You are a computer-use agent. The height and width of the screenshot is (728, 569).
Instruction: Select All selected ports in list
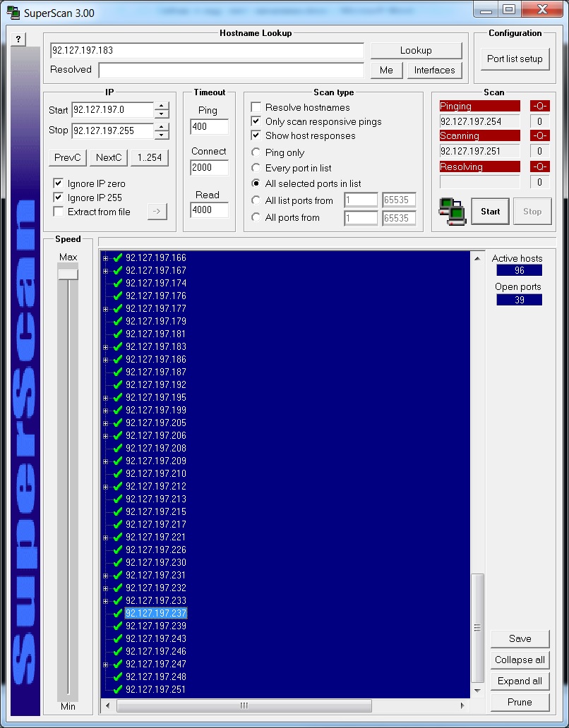(256, 183)
